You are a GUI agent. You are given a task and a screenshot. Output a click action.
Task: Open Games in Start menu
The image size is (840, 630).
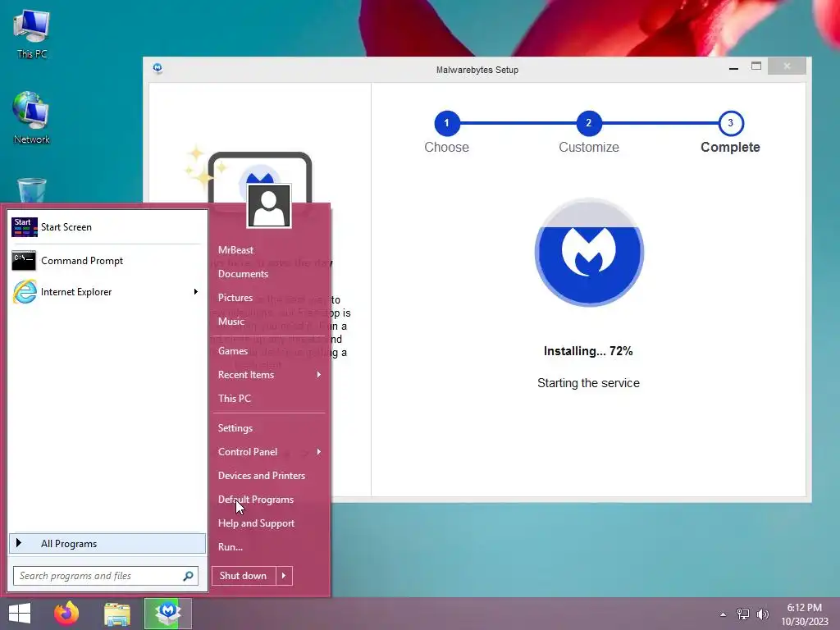[232, 351]
